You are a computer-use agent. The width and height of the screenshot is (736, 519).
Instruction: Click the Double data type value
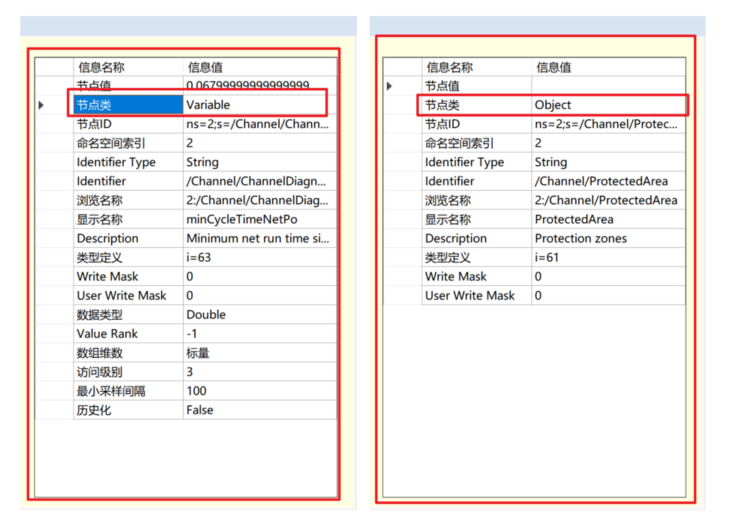coord(206,314)
